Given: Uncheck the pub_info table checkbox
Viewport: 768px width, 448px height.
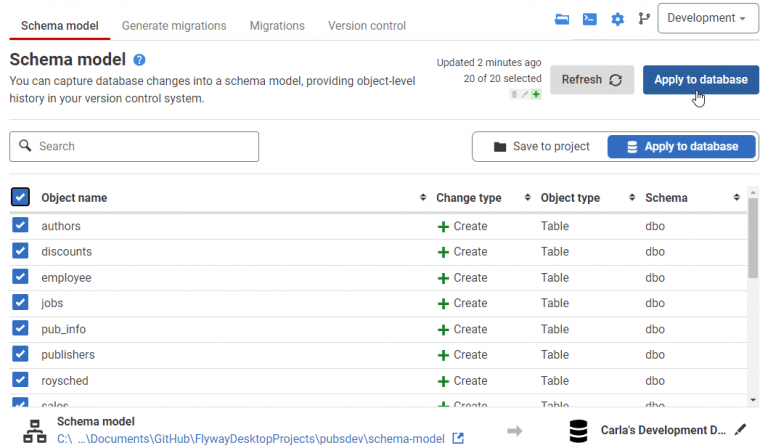Looking at the screenshot, I should 21,328.
